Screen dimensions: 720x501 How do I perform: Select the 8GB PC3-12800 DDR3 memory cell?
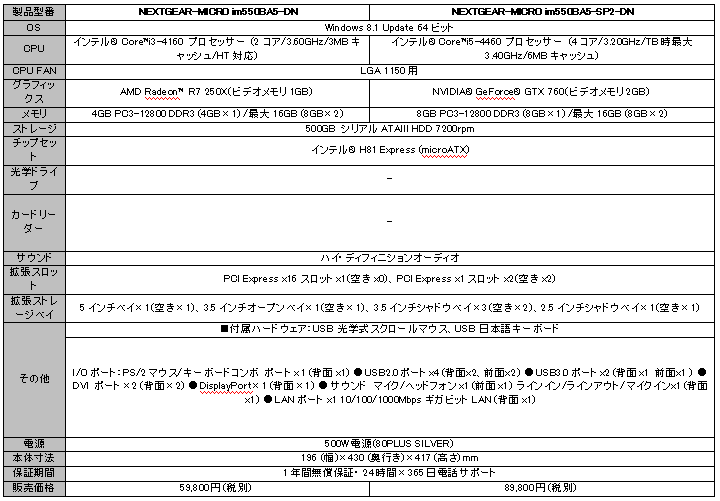click(x=542, y=114)
